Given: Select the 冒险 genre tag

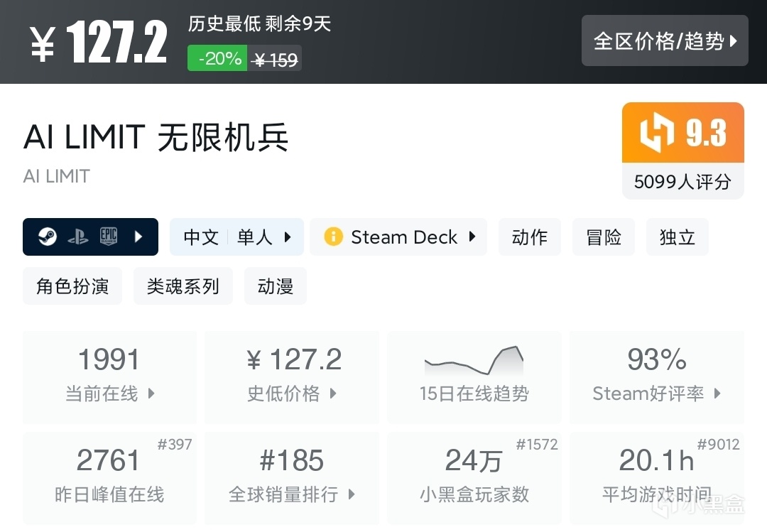Looking at the screenshot, I should [x=604, y=237].
